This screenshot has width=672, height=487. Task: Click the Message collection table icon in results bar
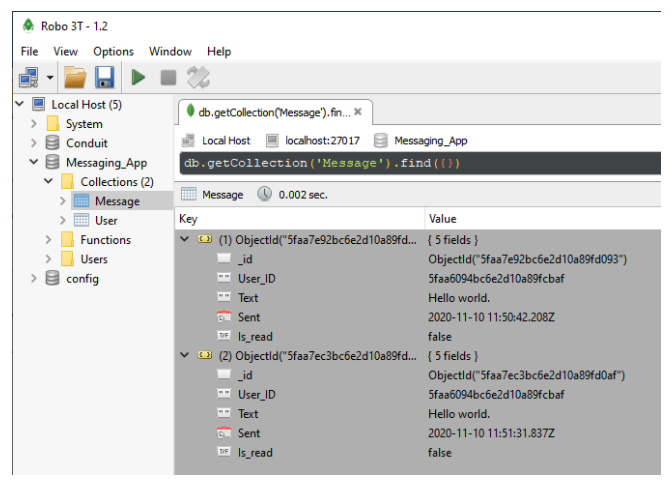point(188,194)
